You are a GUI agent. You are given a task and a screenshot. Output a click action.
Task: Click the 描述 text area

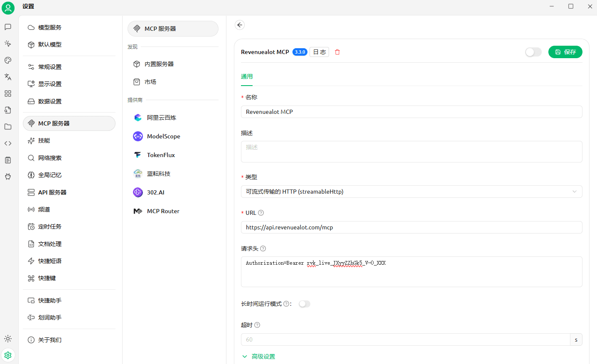411,152
